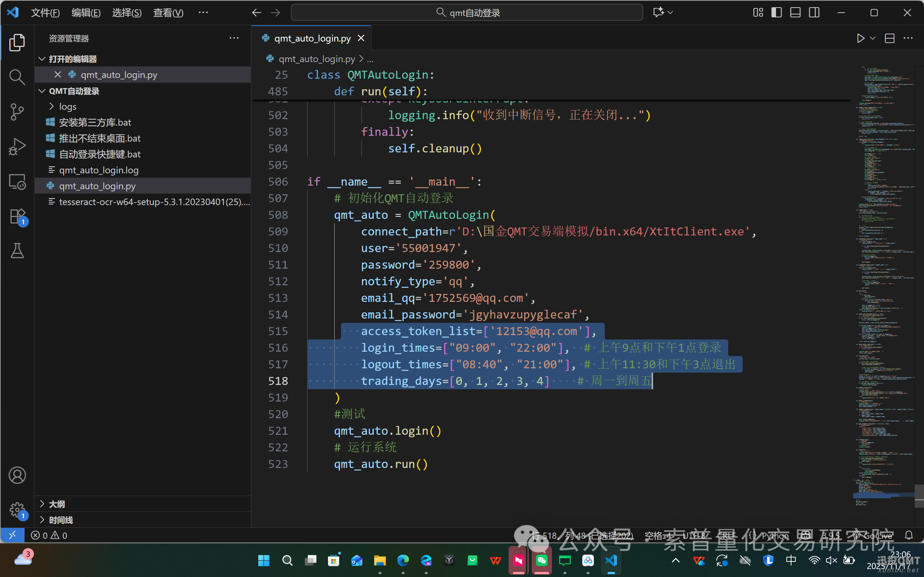Open Remote Explorer view
The image size is (924, 577).
tap(17, 182)
